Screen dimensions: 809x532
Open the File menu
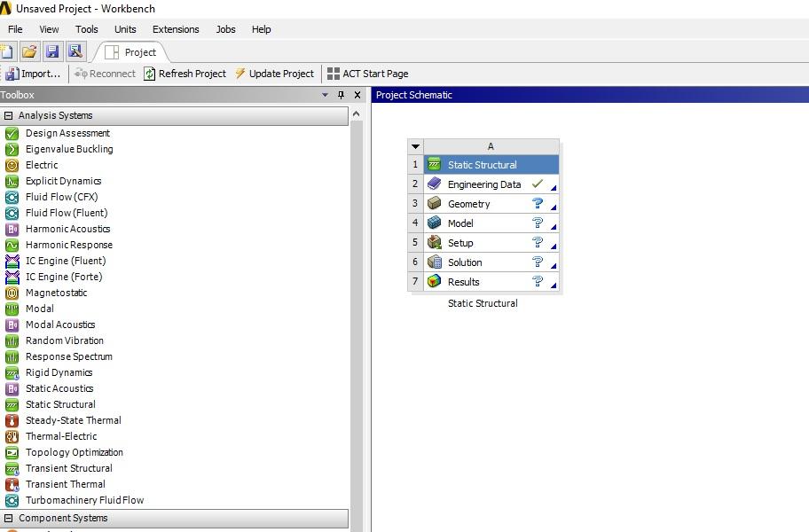click(15, 29)
